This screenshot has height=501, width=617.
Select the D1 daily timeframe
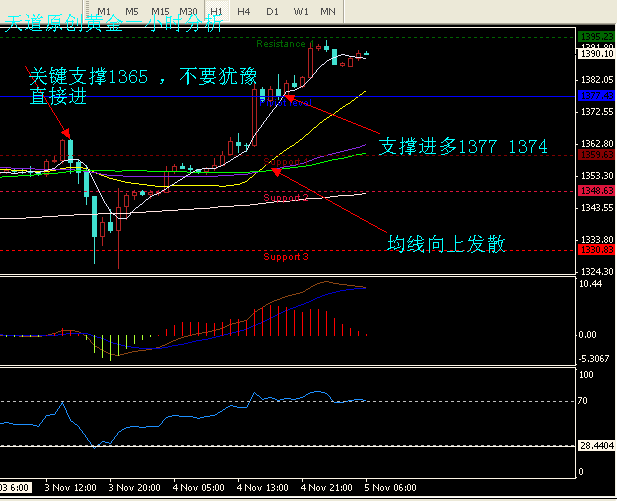272,9
